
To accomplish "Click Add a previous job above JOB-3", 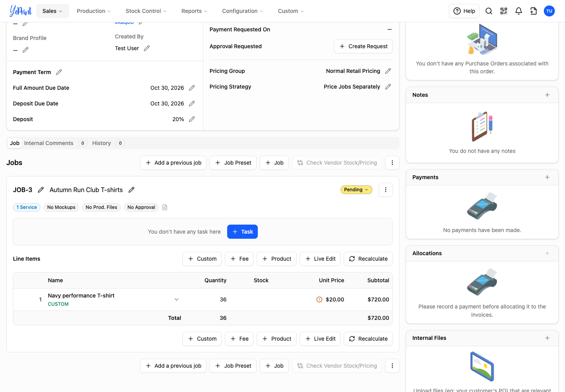I will pos(173,163).
